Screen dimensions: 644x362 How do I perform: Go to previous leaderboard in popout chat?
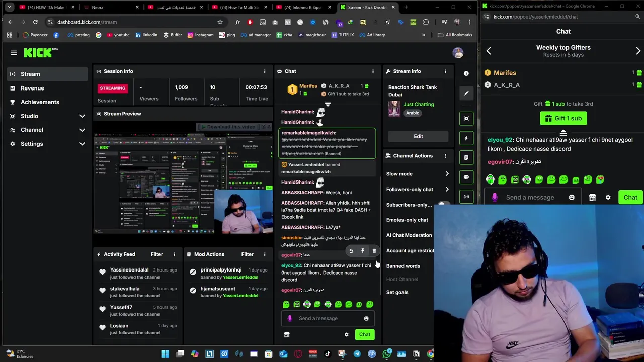pyautogui.click(x=489, y=51)
